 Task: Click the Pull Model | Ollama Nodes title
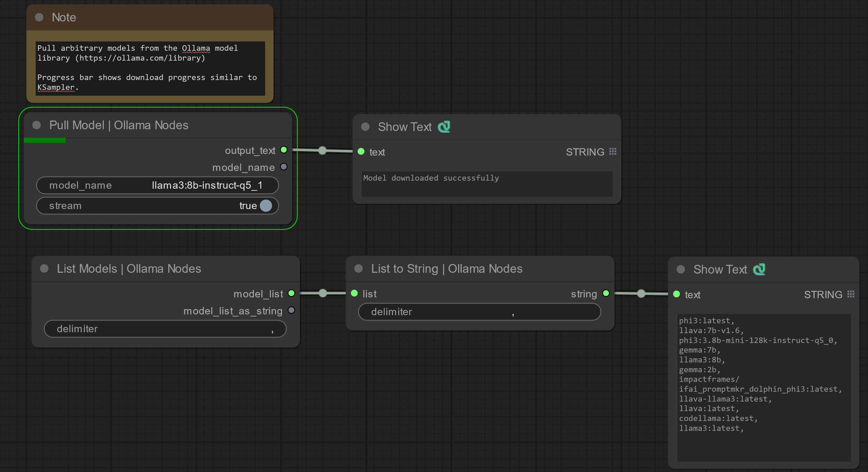pos(119,125)
